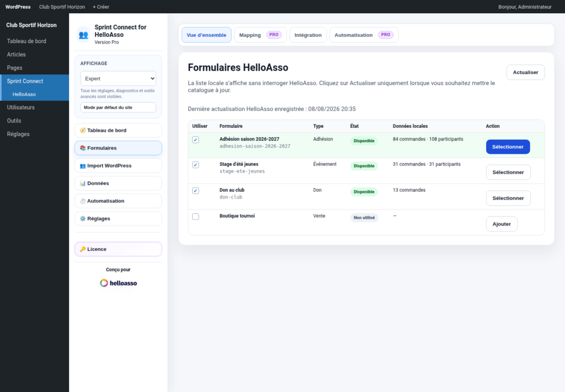Click the PRO badge on Automatisation tab
This screenshot has height=392, width=565.
386,35
